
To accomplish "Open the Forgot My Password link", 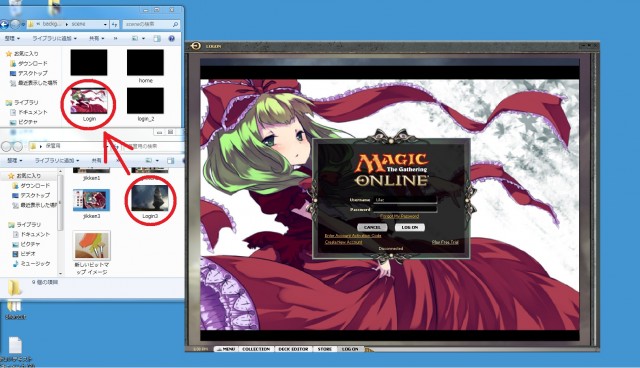I will tap(399, 216).
